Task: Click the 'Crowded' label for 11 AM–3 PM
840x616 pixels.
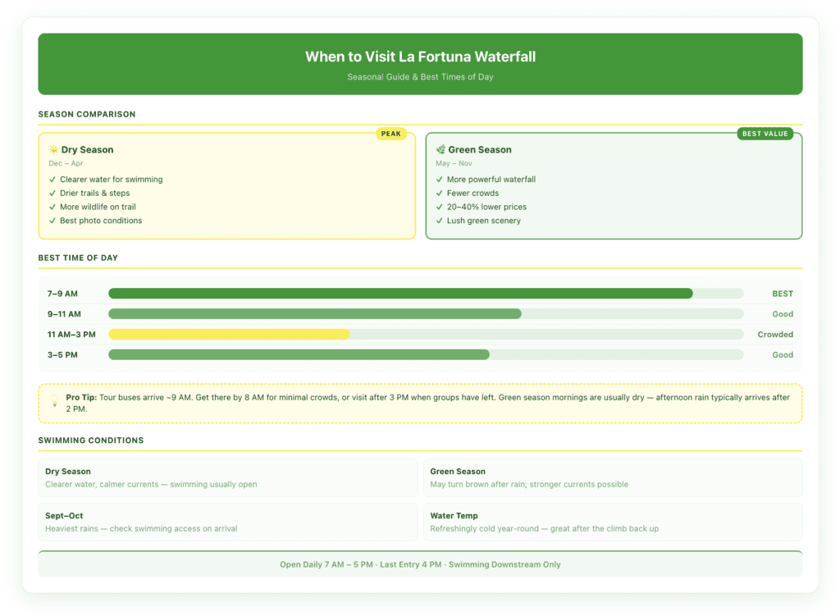Action: coord(777,334)
